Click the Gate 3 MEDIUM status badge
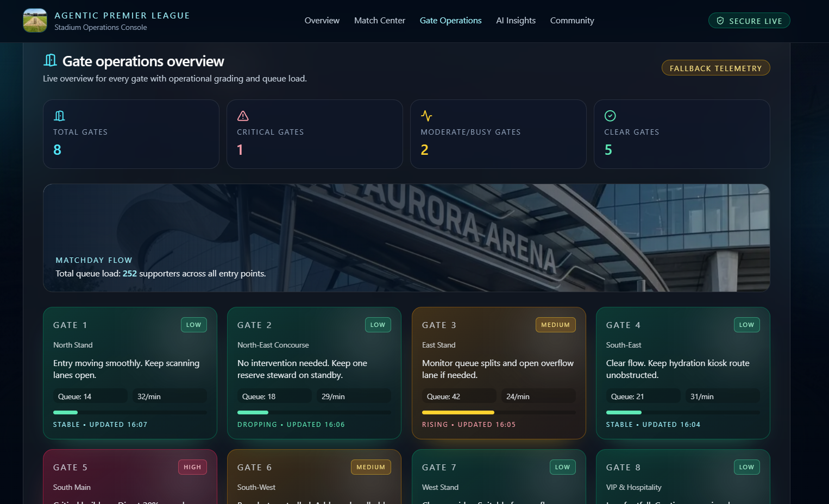This screenshot has width=829, height=504. click(x=556, y=325)
